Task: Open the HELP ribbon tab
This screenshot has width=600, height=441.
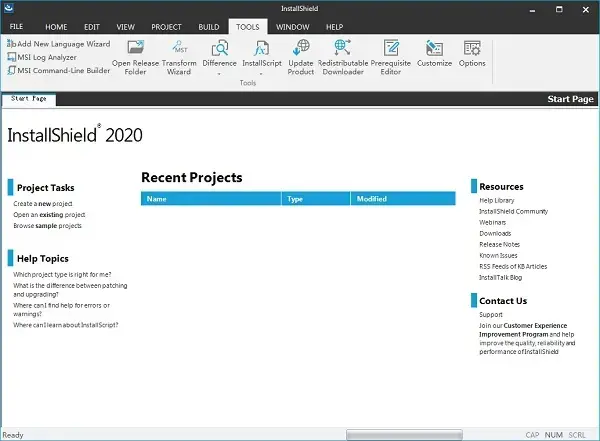Action: pos(334,27)
